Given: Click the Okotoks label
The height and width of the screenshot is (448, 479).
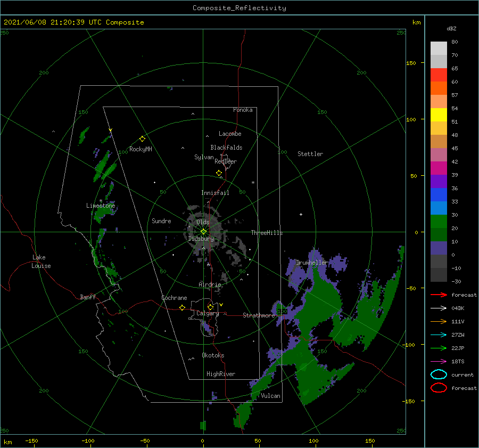Looking at the screenshot, I should [213, 355].
